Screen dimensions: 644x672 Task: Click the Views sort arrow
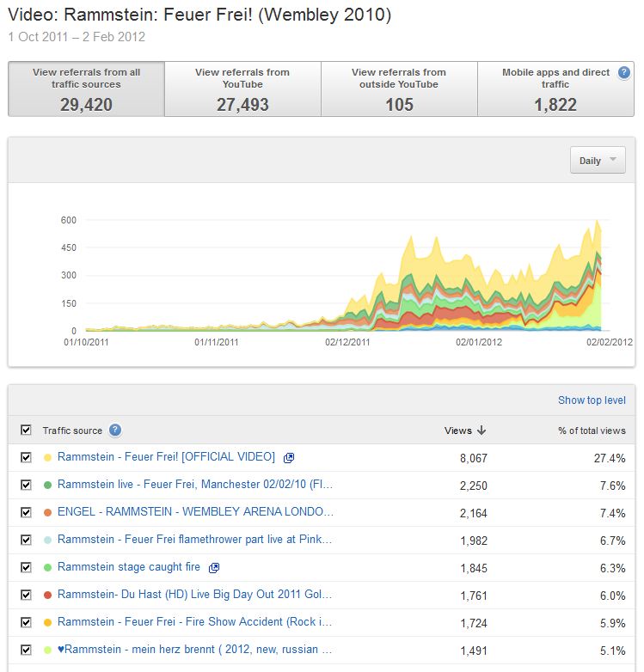(481, 431)
